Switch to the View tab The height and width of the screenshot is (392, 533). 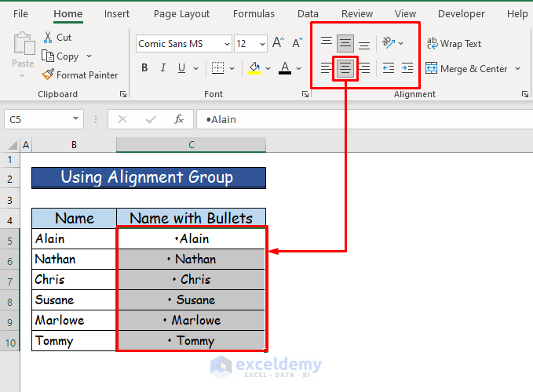point(405,13)
